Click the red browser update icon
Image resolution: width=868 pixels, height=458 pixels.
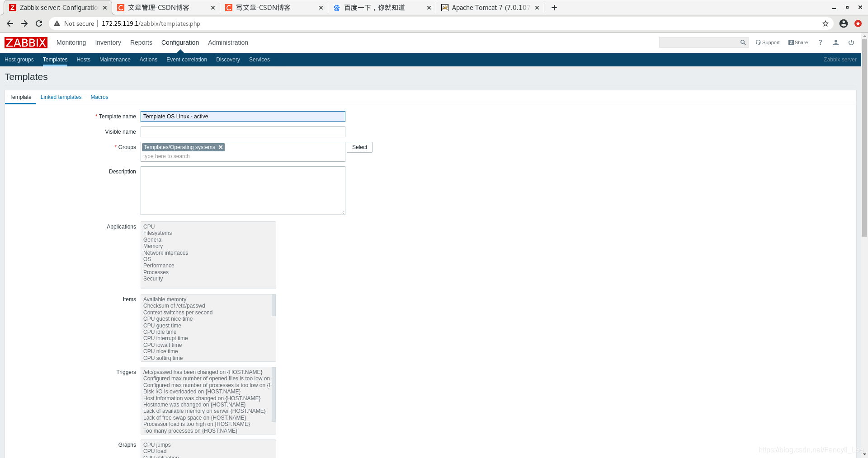coord(858,23)
